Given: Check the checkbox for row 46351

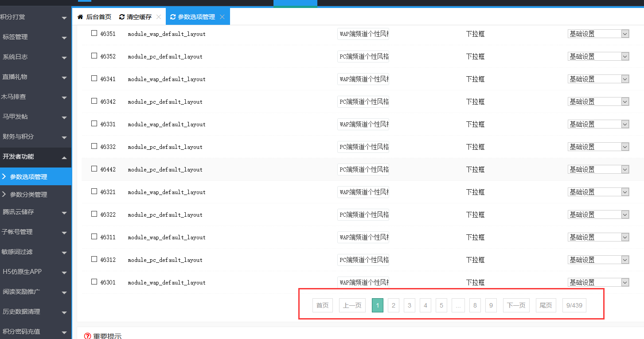Looking at the screenshot, I should [94, 33].
